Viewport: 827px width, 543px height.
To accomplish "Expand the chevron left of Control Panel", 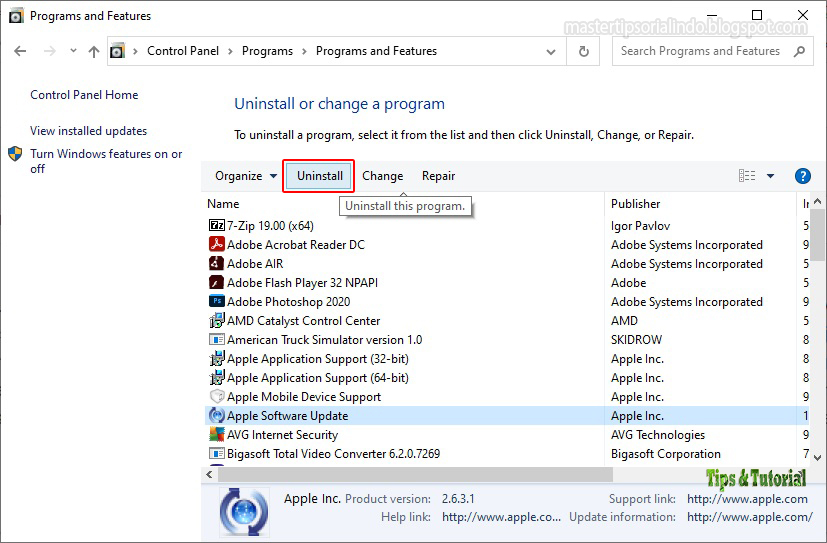I will click(136, 51).
